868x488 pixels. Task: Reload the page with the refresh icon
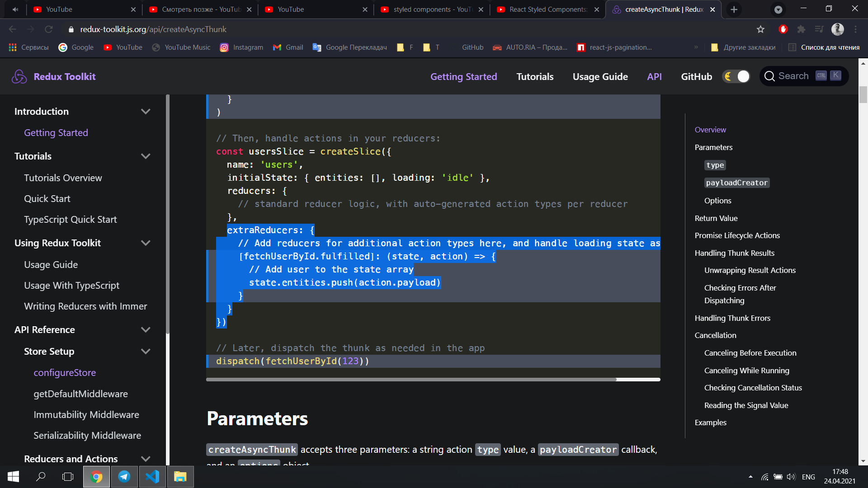coord(48,29)
